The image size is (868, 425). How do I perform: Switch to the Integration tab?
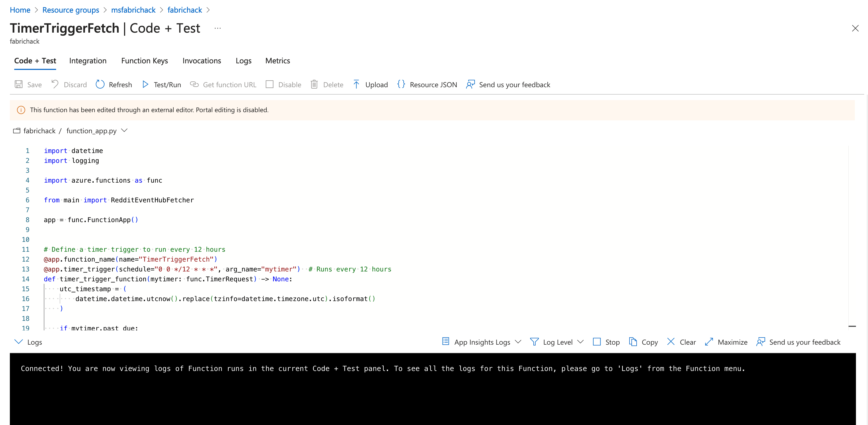(x=88, y=61)
